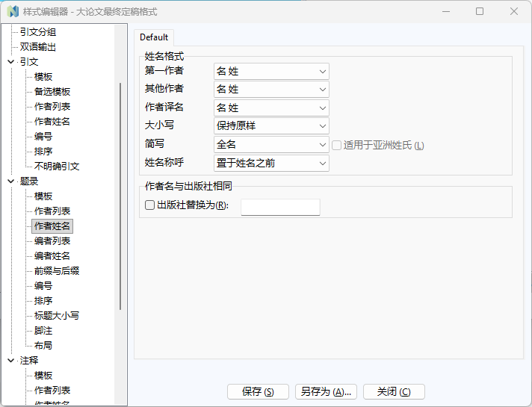Select 模板 under 题录
The width and height of the screenshot is (532, 407).
point(43,196)
